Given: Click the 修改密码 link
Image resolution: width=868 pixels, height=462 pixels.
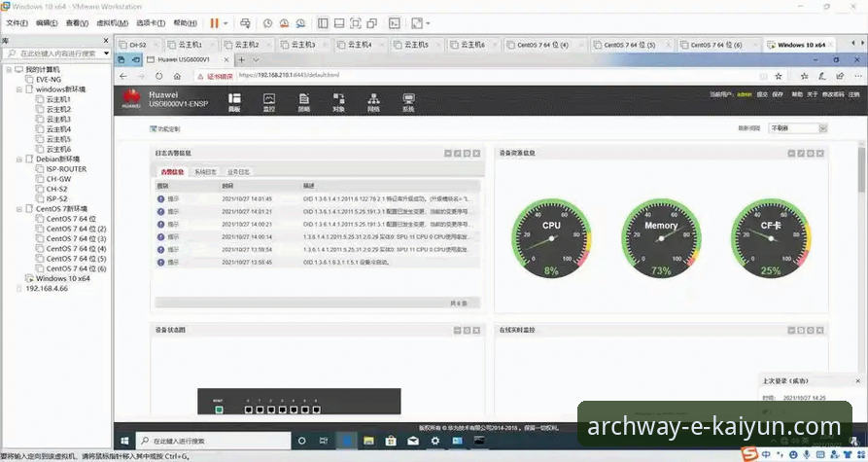Looking at the screenshot, I should click(832, 94).
